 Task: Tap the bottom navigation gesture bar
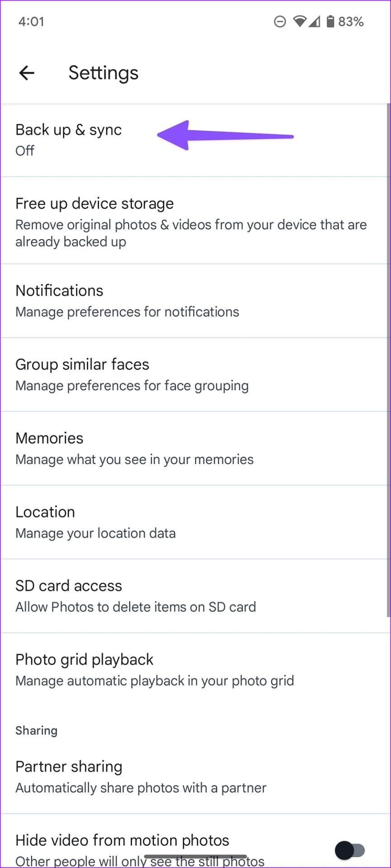(195, 857)
